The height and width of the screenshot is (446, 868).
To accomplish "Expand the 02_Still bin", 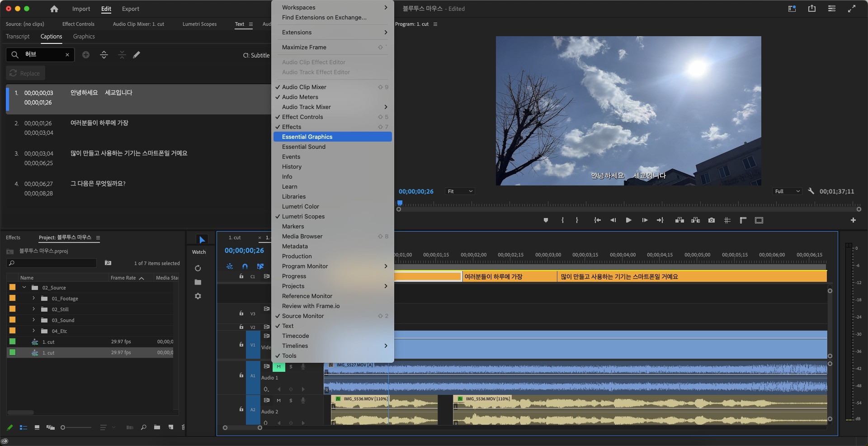I will pos(33,309).
